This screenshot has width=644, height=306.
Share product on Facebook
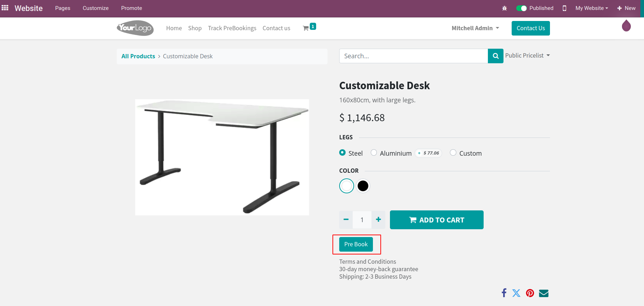504,293
